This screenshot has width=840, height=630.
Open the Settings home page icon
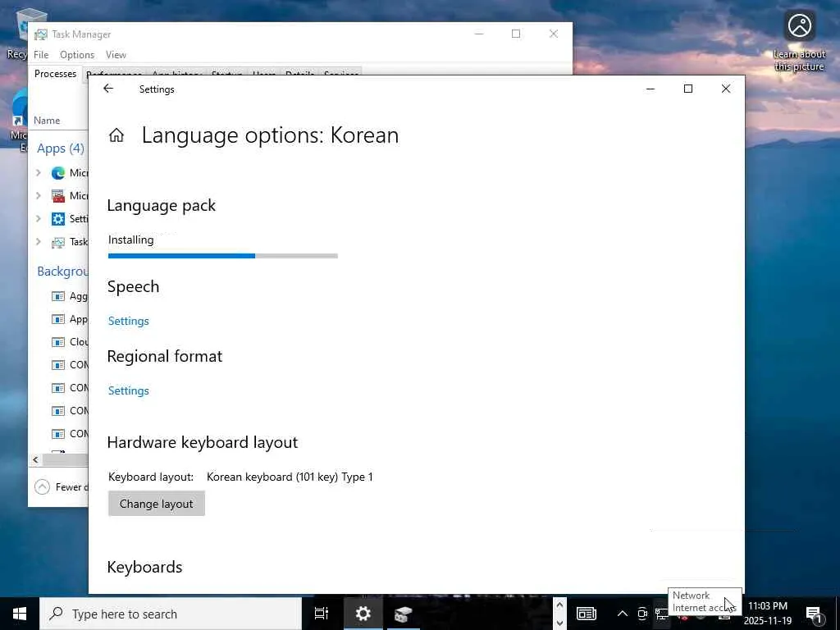(116, 135)
